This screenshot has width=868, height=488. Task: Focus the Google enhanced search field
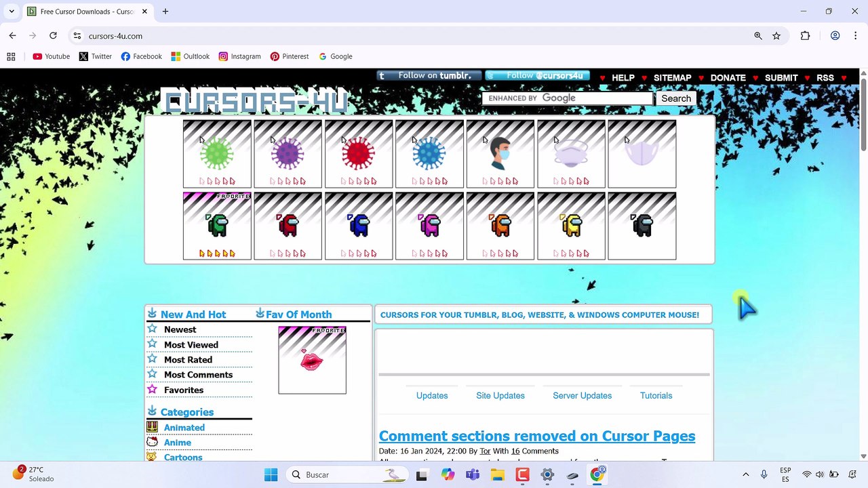click(x=568, y=98)
